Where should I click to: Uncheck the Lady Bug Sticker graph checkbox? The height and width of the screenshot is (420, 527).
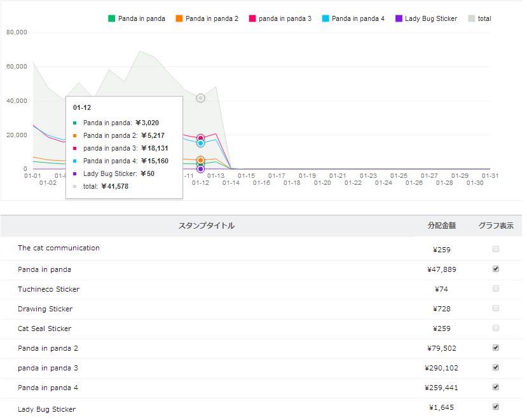tap(496, 407)
